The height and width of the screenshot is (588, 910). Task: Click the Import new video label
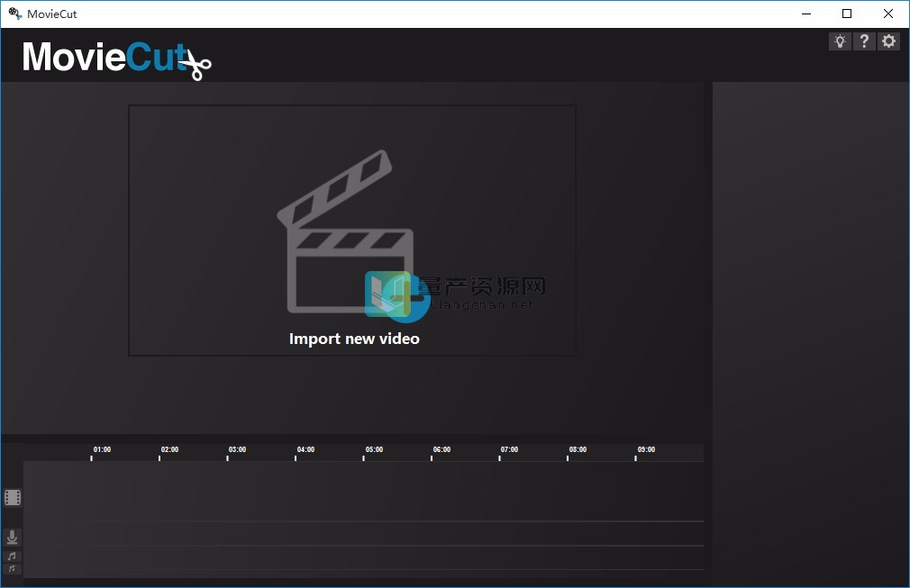pos(354,339)
